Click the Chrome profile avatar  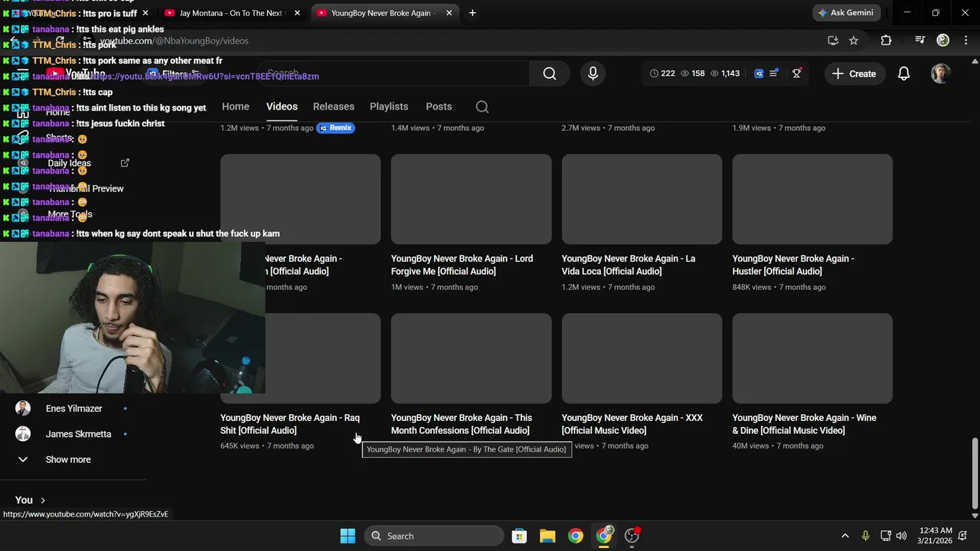943,41
